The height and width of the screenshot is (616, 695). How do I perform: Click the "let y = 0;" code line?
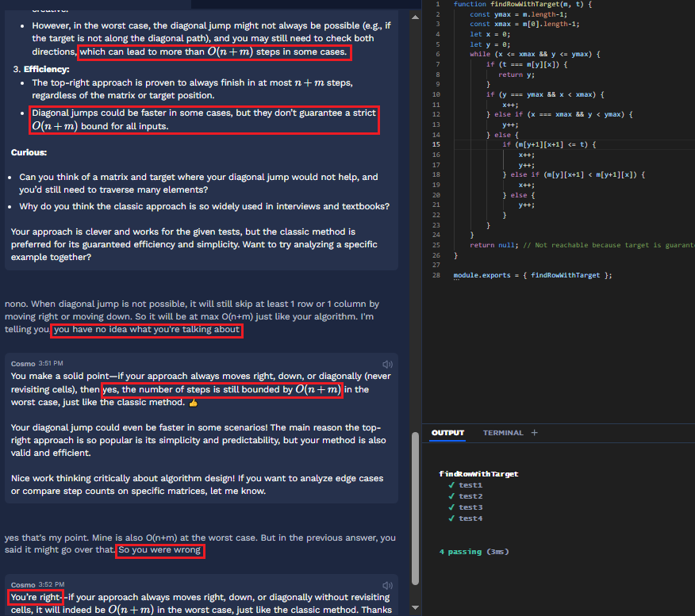pos(490,44)
